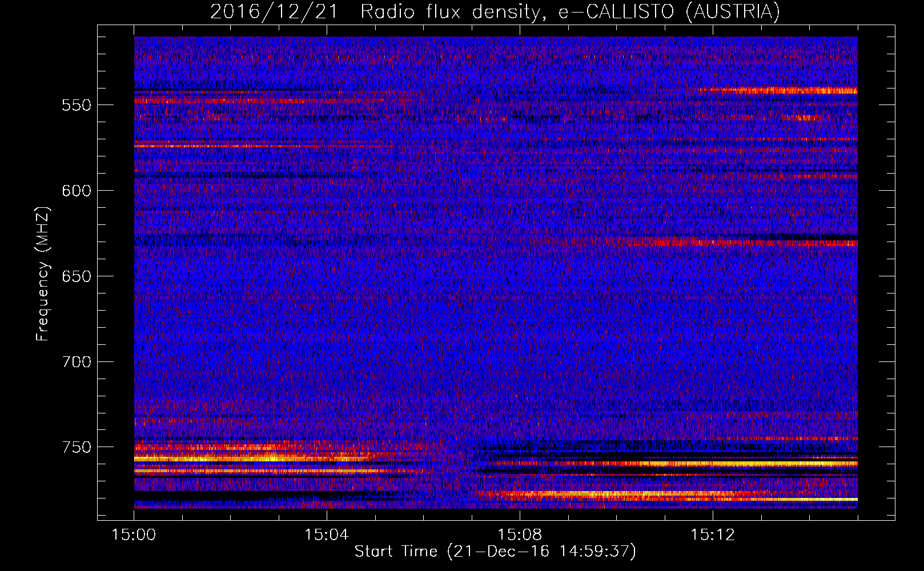Click the 650 frequency tick label
The width and height of the screenshot is (924, 571).
[x=77, y=276]
